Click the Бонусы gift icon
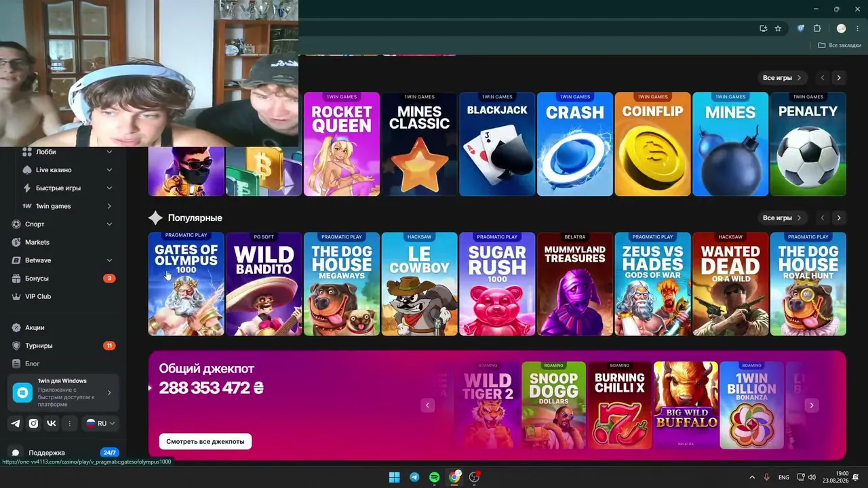The image size is (868, 488). pos(17,279)
